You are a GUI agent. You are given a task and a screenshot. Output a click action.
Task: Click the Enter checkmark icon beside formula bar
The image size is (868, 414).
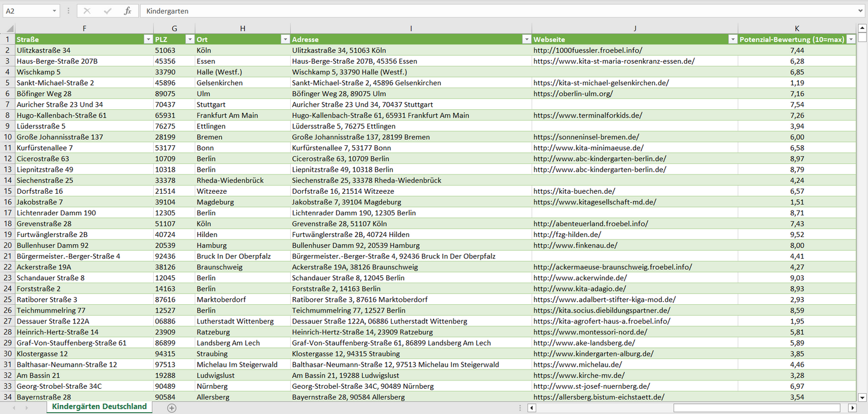[x=108, y=11]
